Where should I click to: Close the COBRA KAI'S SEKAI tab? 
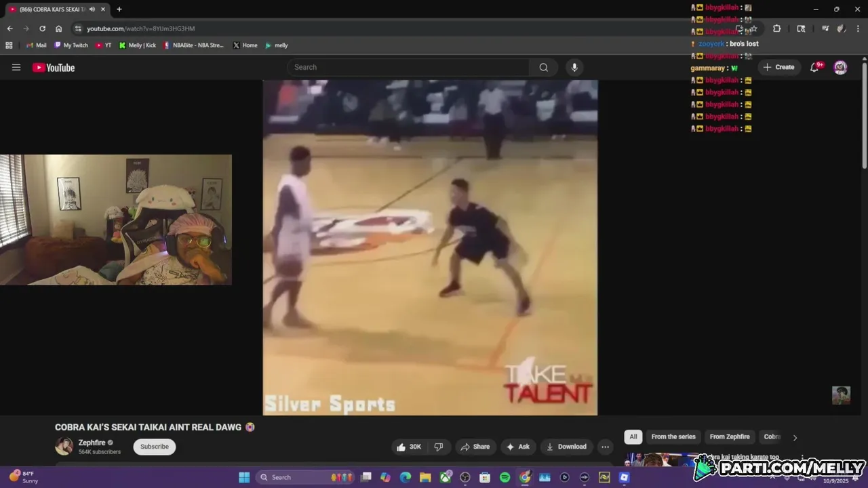103,9
